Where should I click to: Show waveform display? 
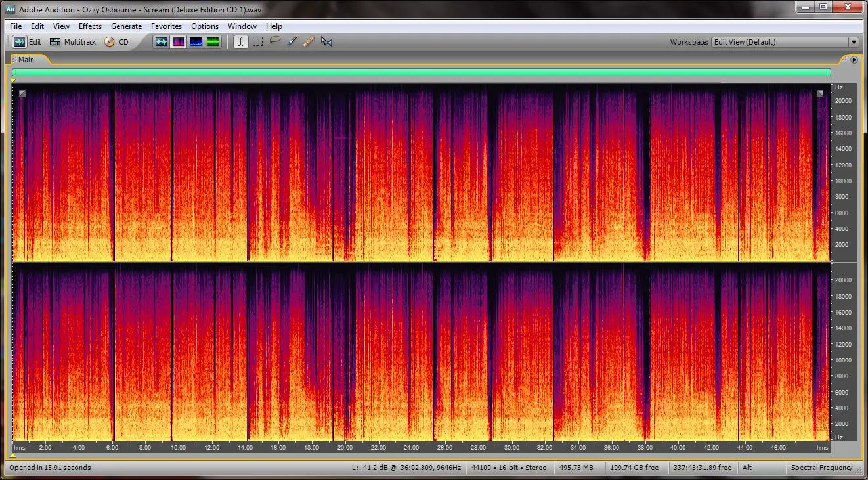click(x=162, y=42)
